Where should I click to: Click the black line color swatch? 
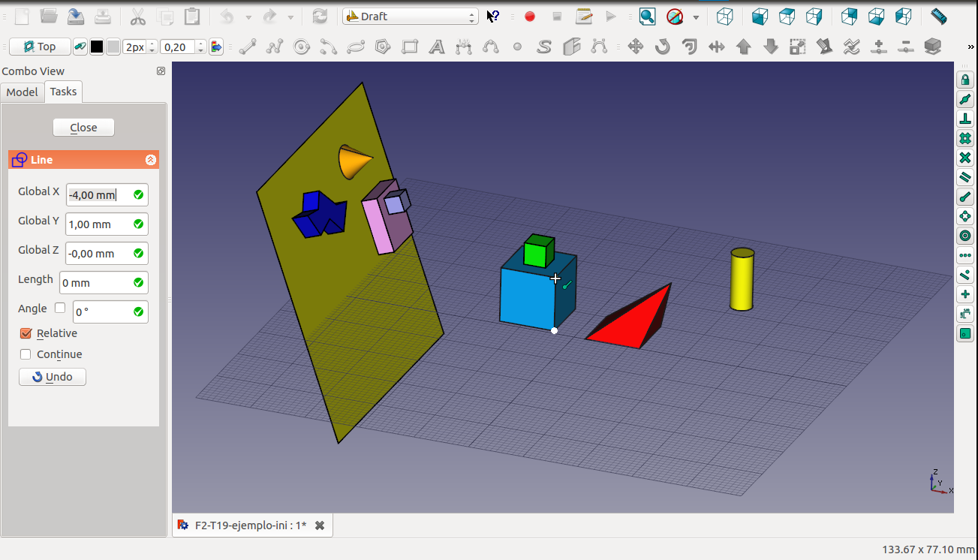click(x=97, y=47)
